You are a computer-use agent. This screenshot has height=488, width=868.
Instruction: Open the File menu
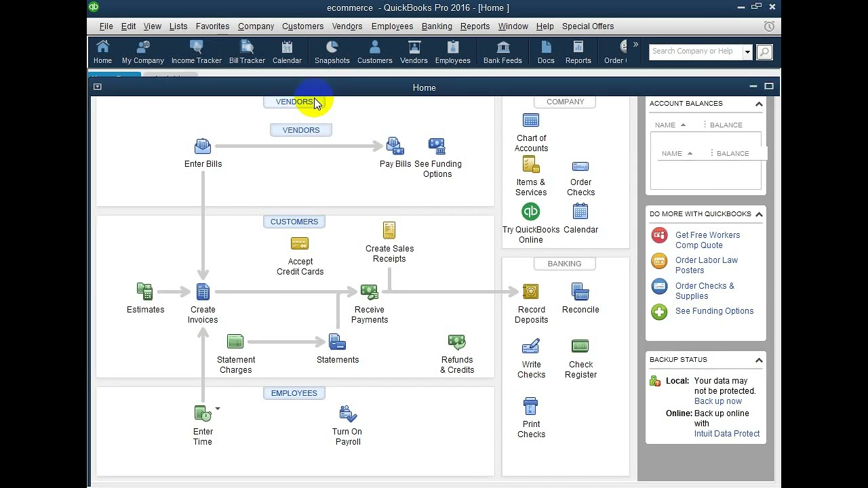click(106, 26)
